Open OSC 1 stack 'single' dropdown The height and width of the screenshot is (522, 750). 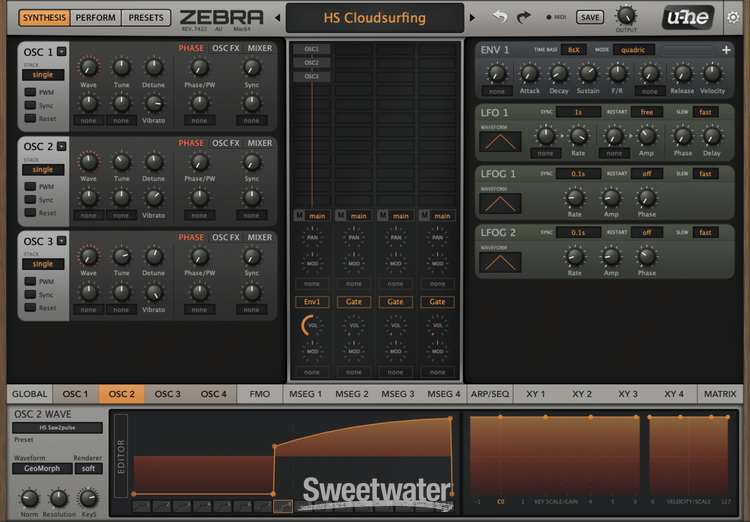(x=43, y=74)
